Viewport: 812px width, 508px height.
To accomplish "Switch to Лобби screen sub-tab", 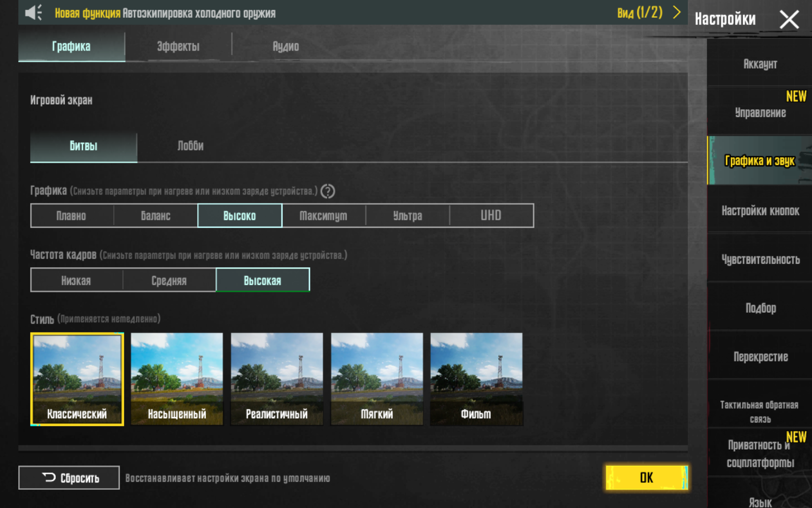I will click(190, 146).
